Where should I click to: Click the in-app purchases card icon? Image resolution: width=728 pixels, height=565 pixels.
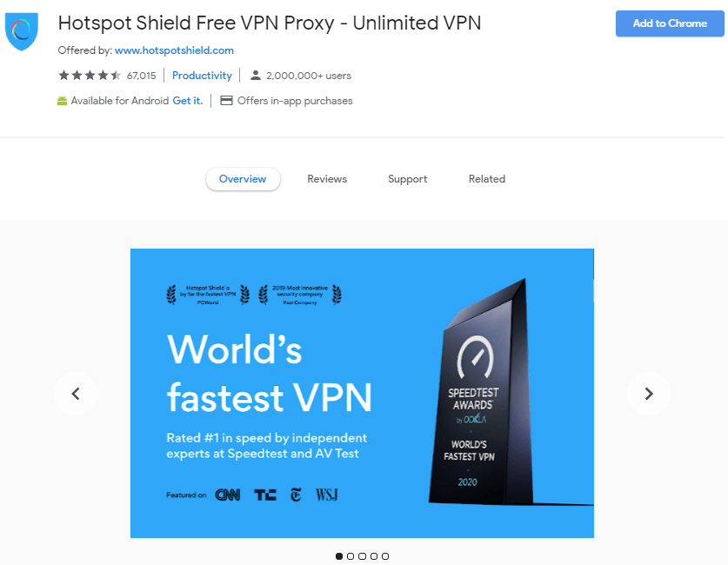pos(226,101)
